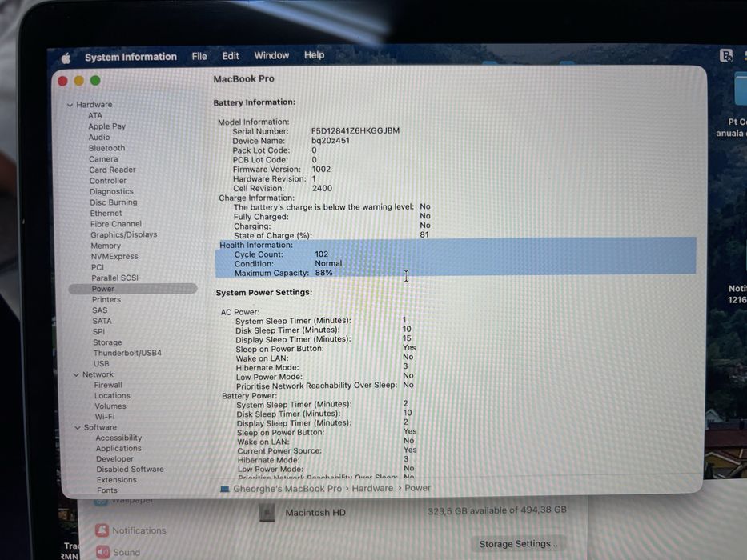The image size is (747, 560).
Task: Select Disabled Software in the sidebar
Action: coord(130,470)
